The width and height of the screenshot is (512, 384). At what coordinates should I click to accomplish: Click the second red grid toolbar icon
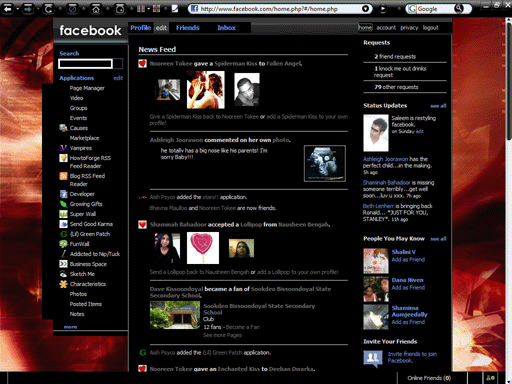coord(156,9)
